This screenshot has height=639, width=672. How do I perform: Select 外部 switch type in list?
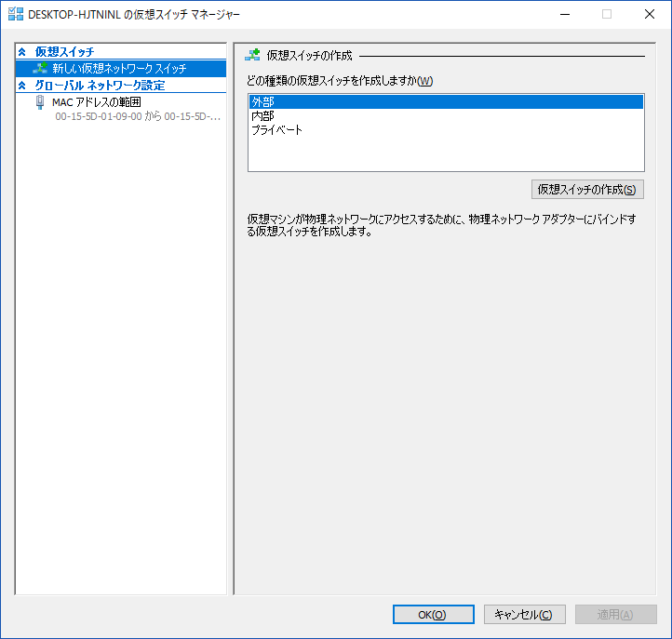tap(446, 102)
